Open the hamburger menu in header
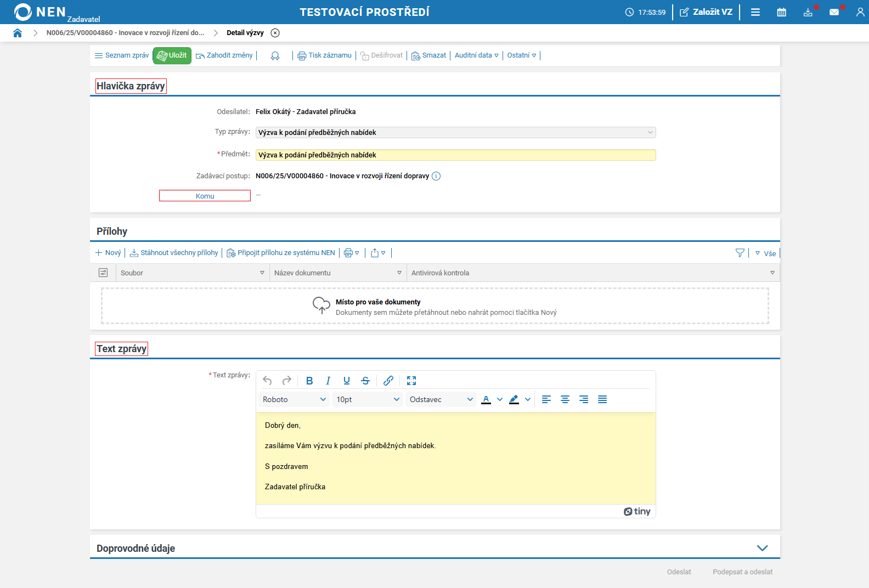The image size is (869, 588). pyautogui.click(x=755, y=12)
